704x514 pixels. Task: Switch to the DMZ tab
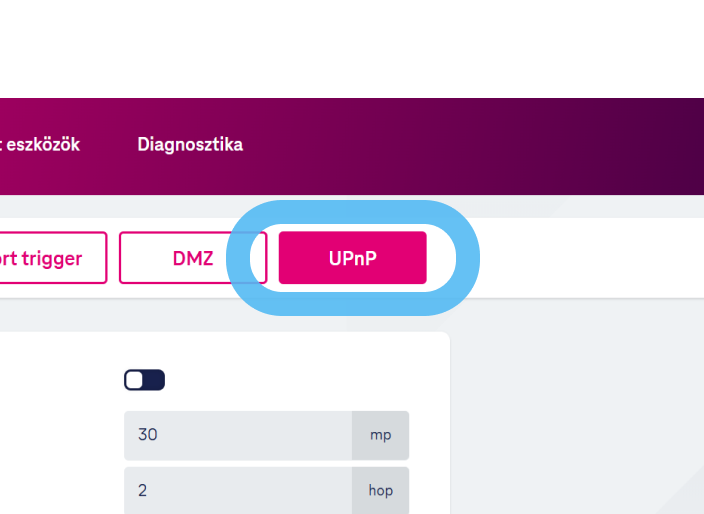tap(193, 258)
